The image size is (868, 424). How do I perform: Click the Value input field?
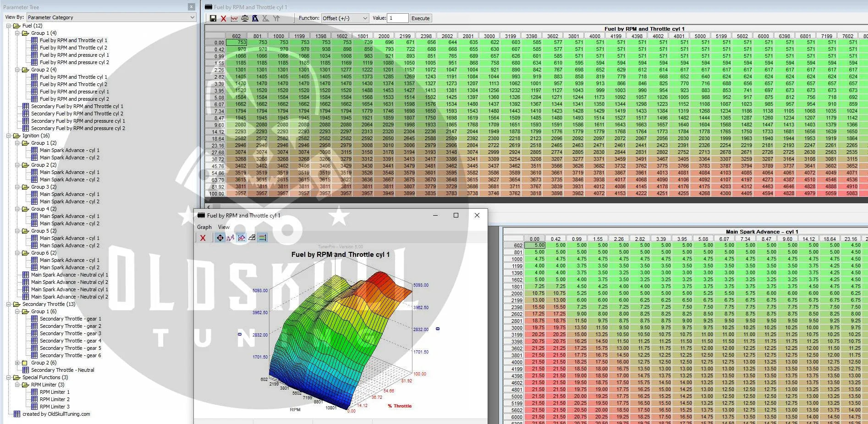pyautogui.click(x=397, y=18)
